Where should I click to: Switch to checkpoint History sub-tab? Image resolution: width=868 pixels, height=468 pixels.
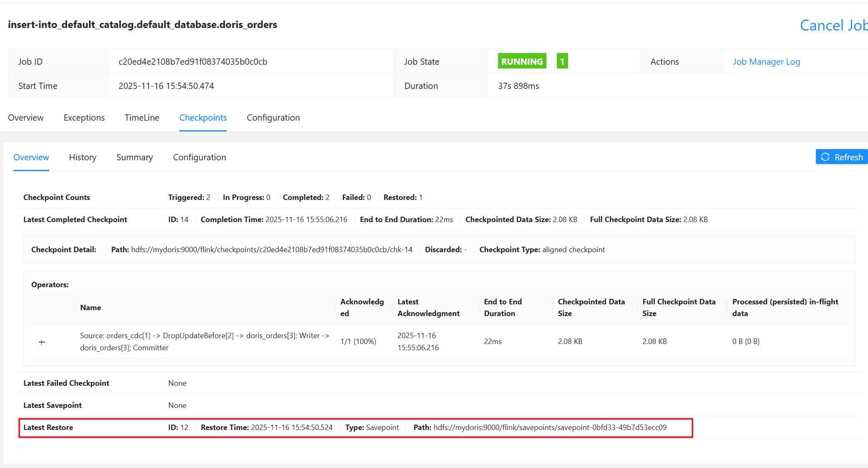point(83,157)
